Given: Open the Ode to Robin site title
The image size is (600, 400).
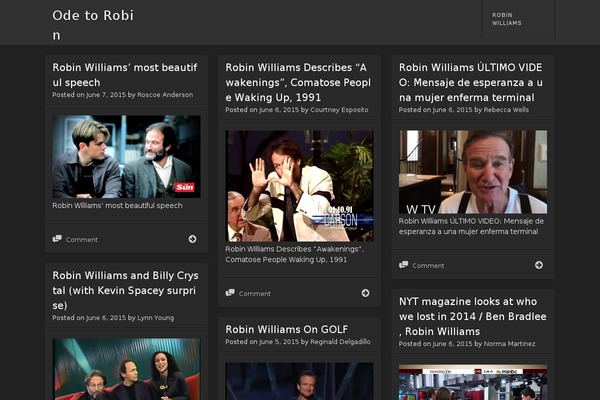Looking at the screenshot, I should tap(93, 25).
